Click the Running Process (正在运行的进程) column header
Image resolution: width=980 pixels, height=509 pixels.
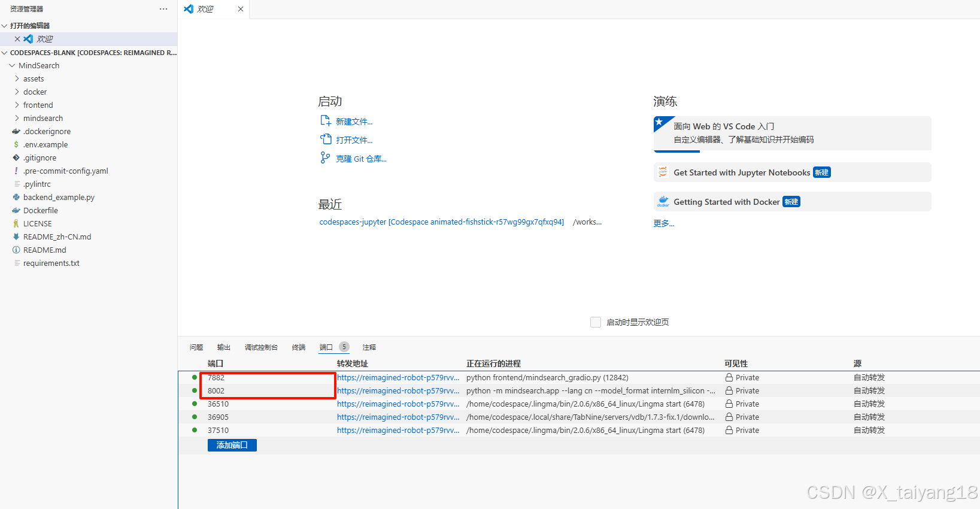(493, 363)
